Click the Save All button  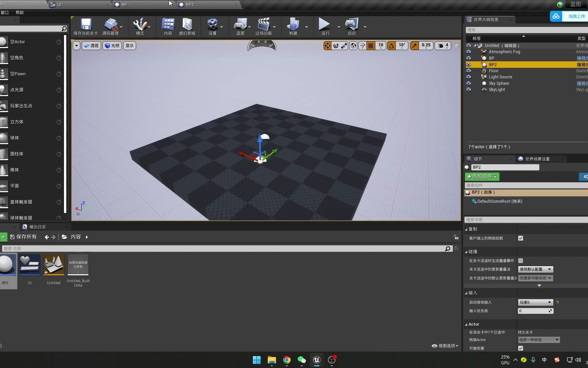(x=23, y=237)
